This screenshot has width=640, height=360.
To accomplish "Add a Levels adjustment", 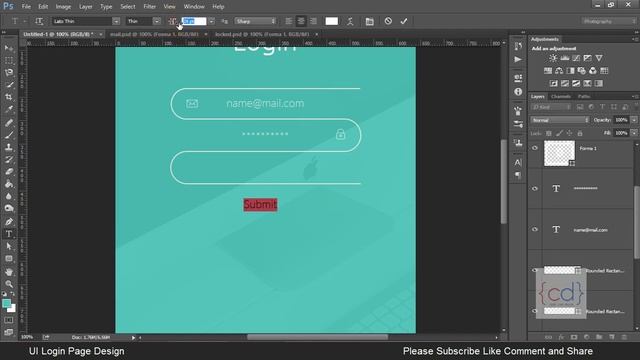I will [564, 58].
